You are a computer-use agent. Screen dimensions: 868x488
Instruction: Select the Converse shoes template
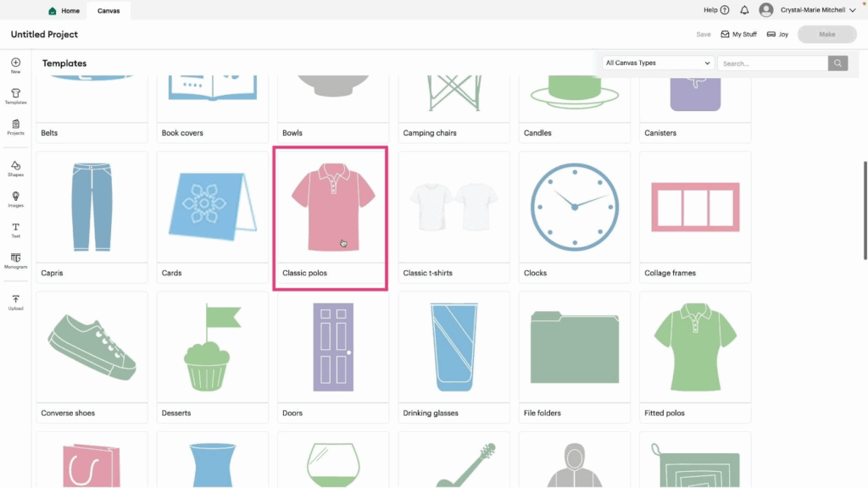click(92, 358)
